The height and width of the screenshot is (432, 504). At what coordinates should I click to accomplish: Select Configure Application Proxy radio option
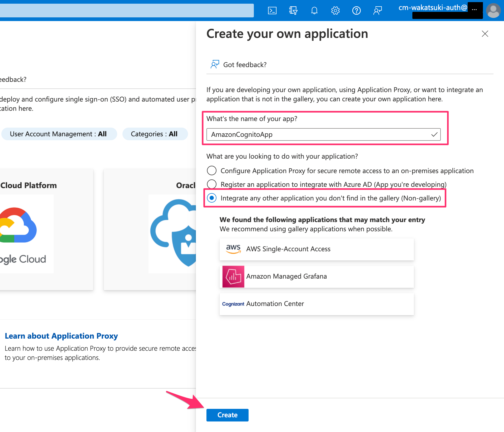click(x=212, y=170)
